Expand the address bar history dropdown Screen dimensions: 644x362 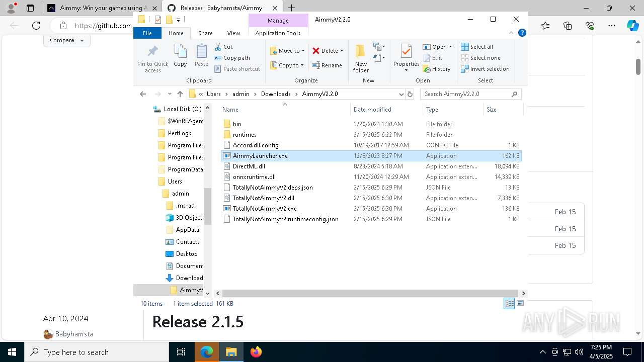coord(401,94)
